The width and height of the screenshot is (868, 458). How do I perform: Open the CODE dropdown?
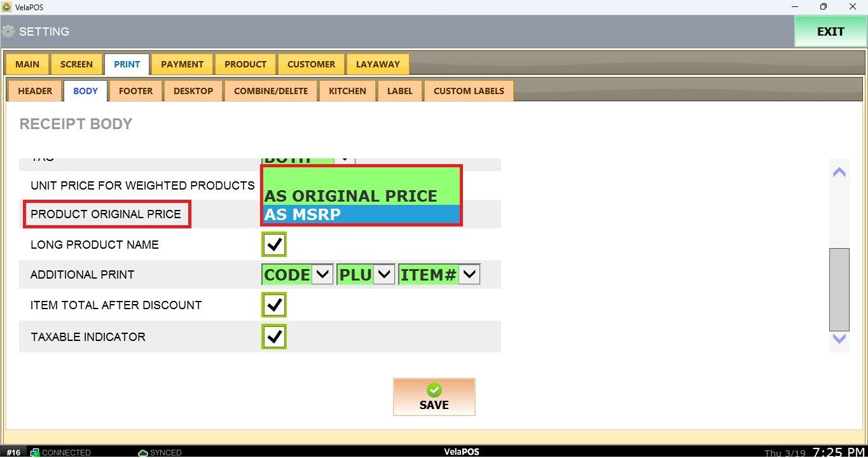click(x=323, y=275)
